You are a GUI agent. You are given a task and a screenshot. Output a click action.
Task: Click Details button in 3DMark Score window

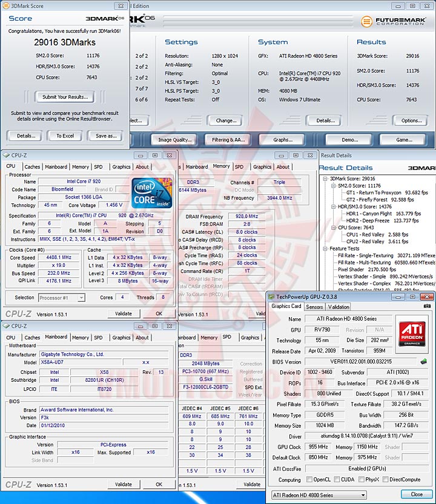(x=26, y=136)
